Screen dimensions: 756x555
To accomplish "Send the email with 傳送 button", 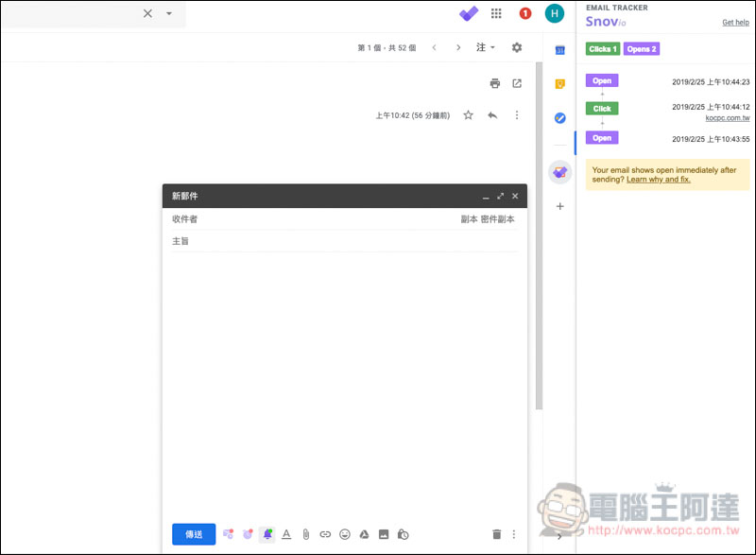I will coord(194,534).
